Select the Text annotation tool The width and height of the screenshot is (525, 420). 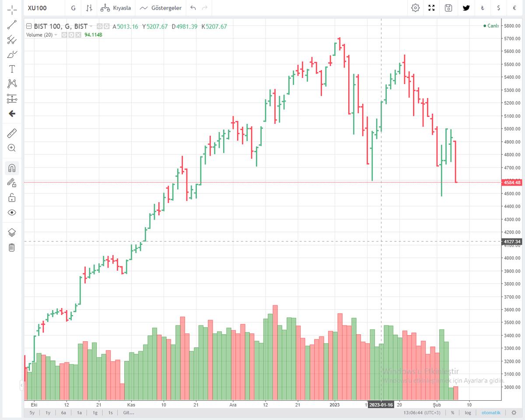coord(12,69)
